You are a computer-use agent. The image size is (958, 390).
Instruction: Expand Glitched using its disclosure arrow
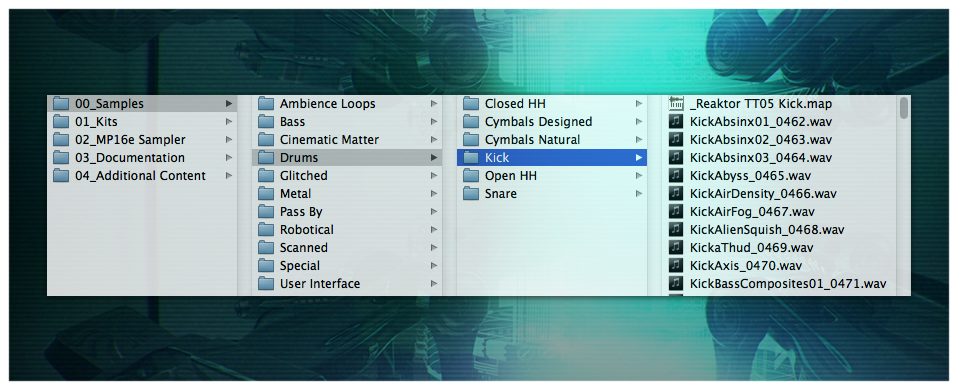pyautogui.click(x=434, y=176)
